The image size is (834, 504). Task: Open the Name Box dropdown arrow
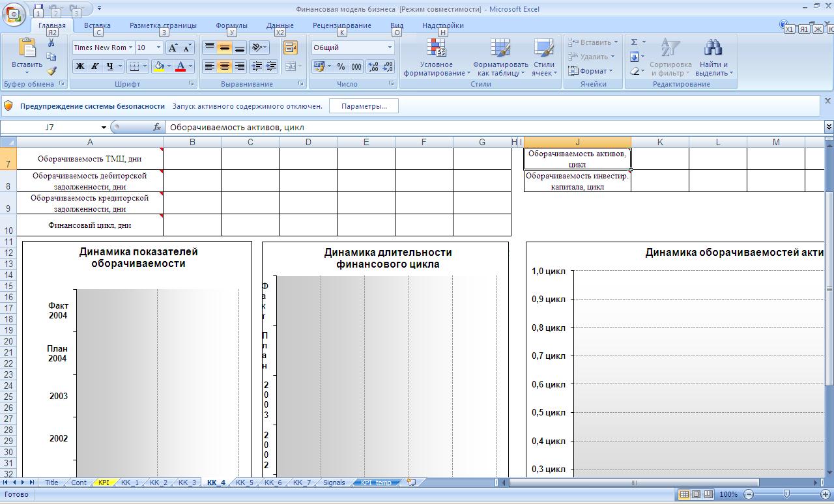104,128
